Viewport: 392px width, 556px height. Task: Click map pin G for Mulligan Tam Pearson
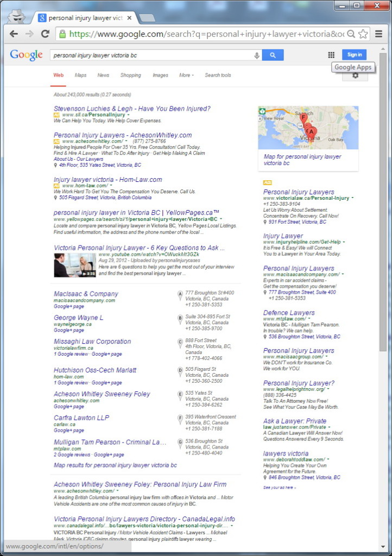[x=180, y=443]
